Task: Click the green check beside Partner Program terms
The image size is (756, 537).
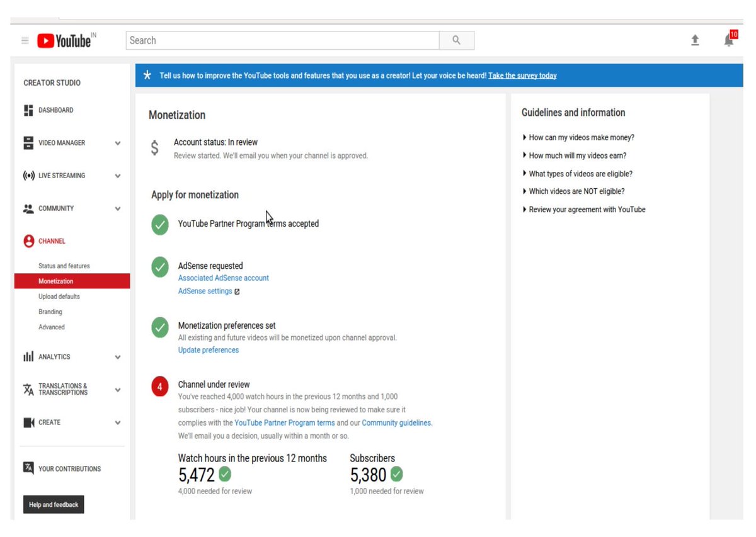Action: pyautogui.click(x=160, y=225)
